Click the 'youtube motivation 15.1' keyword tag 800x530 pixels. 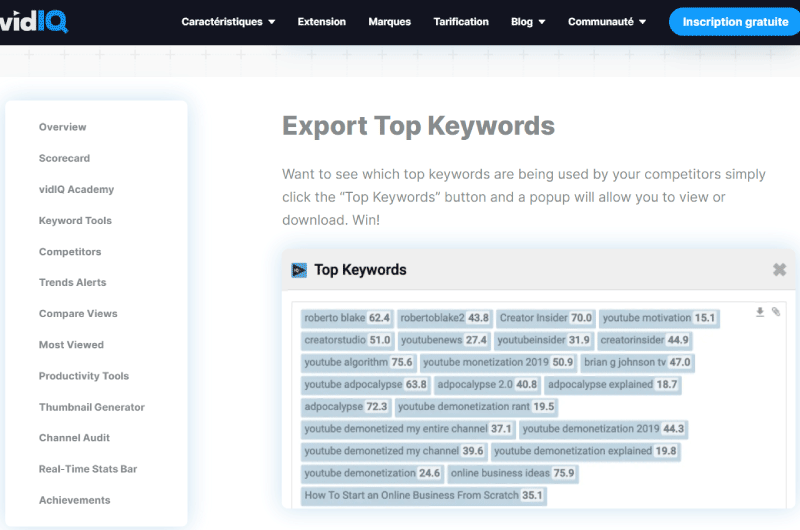tap(659, 318)
